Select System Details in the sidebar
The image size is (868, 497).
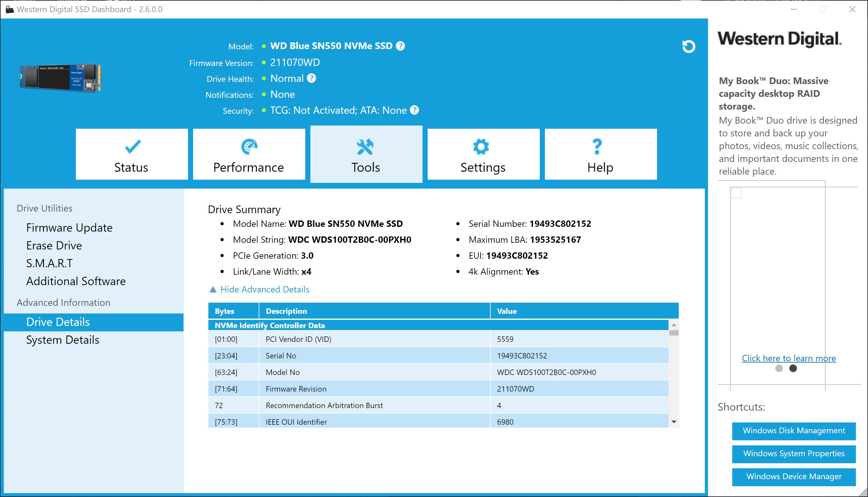(62, 340)
